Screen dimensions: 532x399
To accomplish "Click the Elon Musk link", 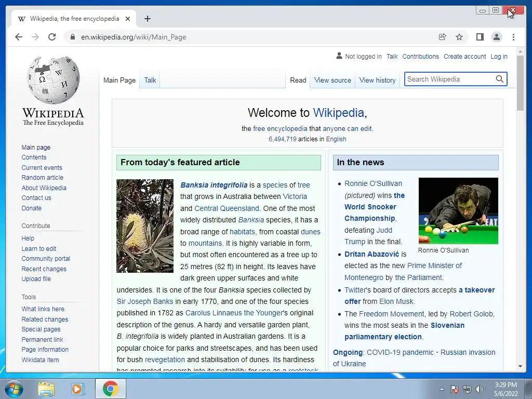I will (x=396, y=301).
